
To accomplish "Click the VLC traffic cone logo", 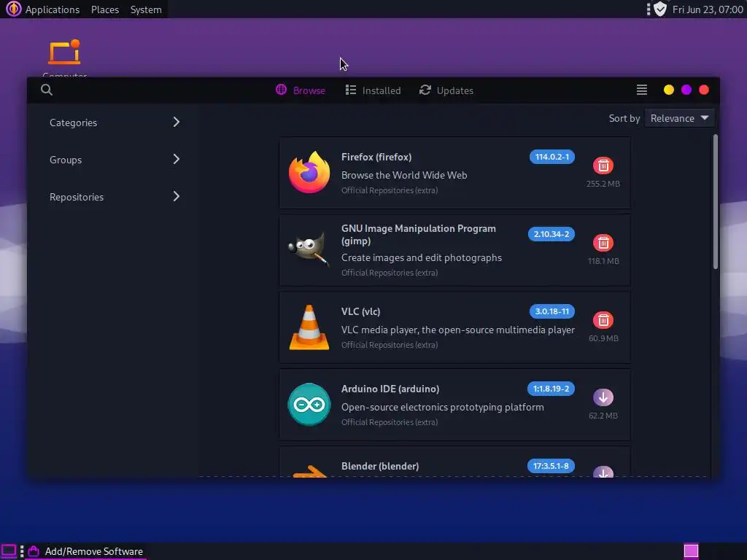I will click(x=309, y=327).
